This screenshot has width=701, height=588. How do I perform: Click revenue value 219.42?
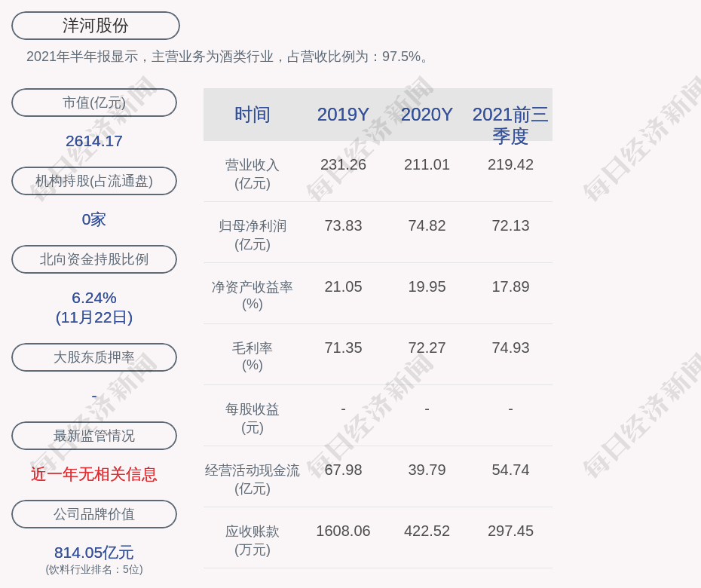coord(510,164)
